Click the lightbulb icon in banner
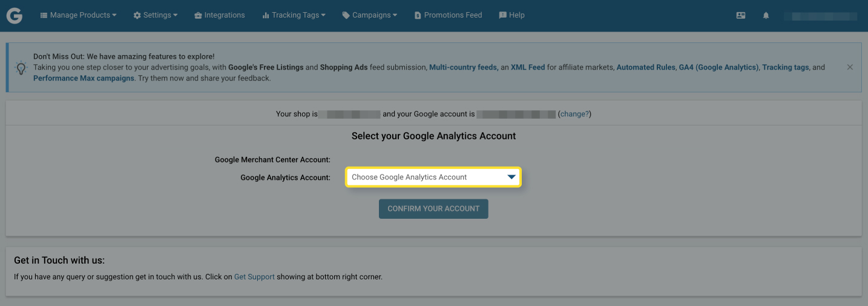This screenshot has width=868, height=306. [21, 68]
